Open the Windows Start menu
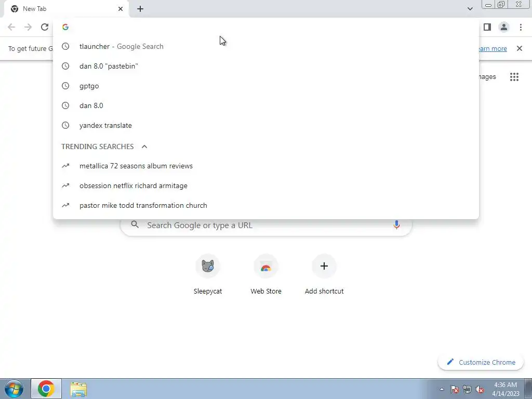Image resolution: width=532 pixels, height=399 pixels. 14,389
